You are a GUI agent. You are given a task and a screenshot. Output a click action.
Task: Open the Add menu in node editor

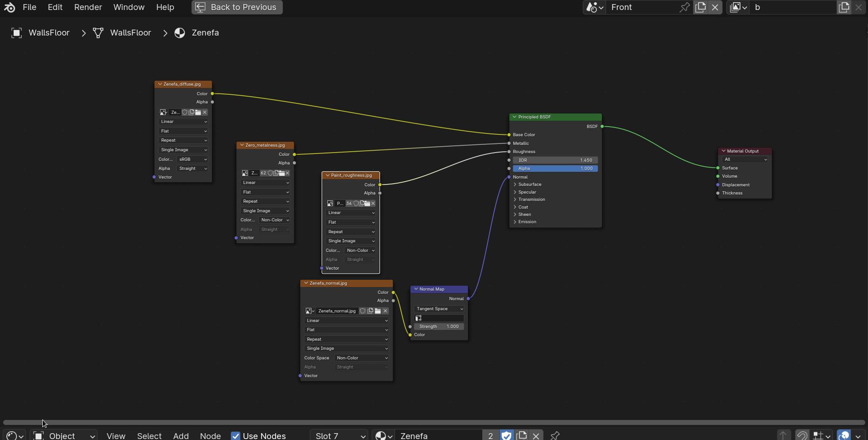click(181, 435)
